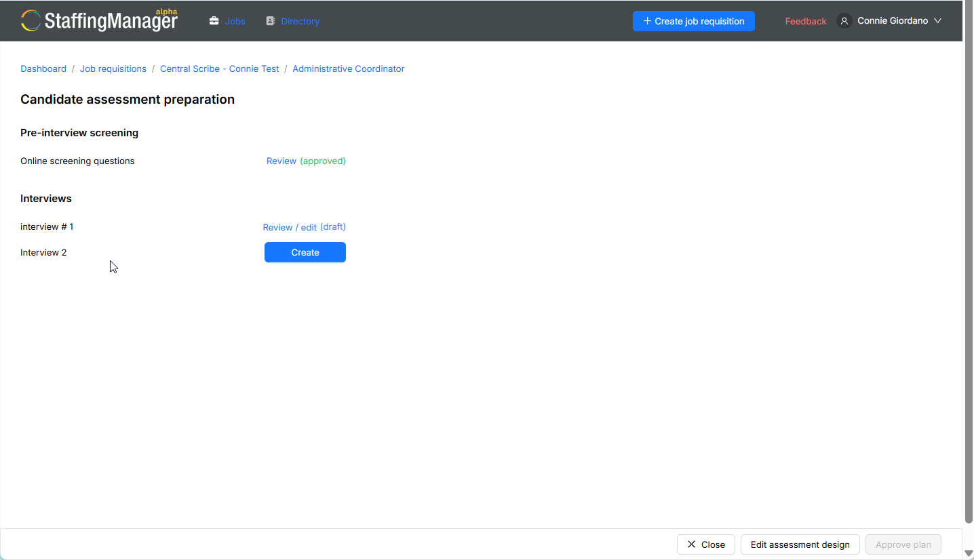Click the 'Candidate assessment preparation' heading
Image resolution: width=974 pixels, height=560 pixels.
(128, 99)
